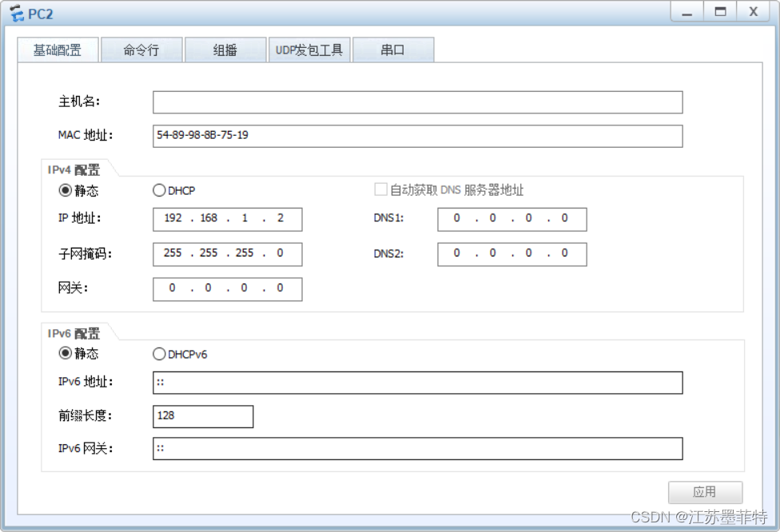Click the DNS1 address field
780x532 pixels.
(x=511, y=219)
